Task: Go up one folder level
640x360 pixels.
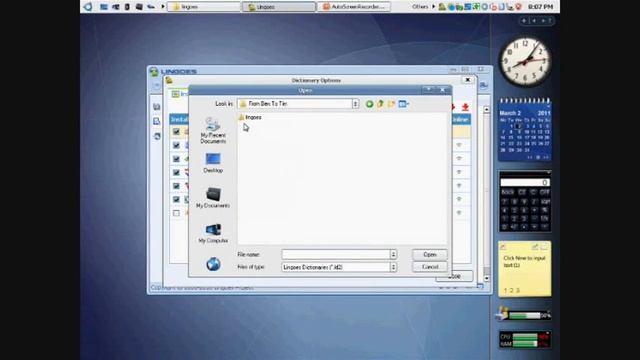Action: tap(380, 104)
